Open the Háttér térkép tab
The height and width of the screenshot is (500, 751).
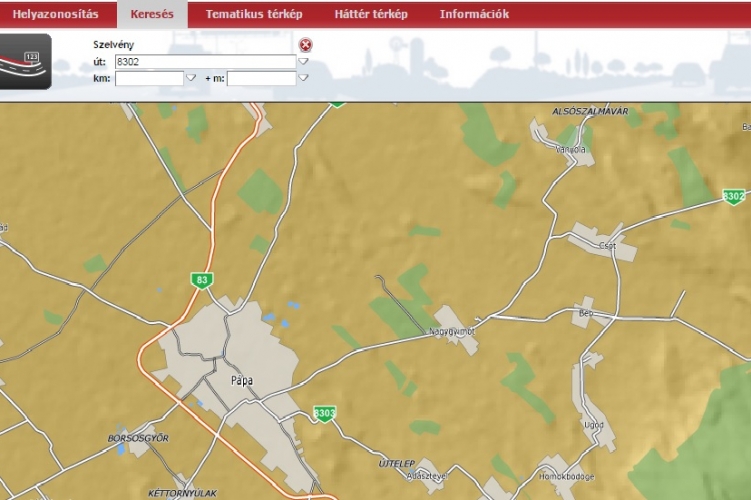[x=371, y=14]
